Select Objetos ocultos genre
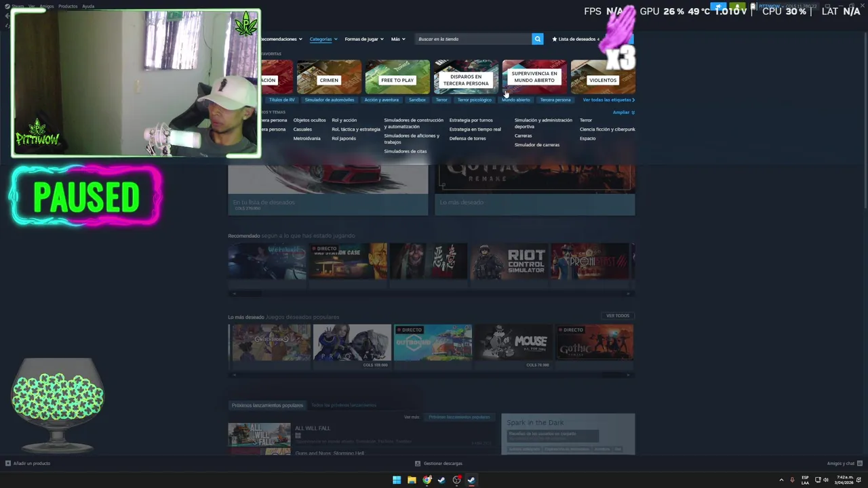868x488 pixels. coord(309,120)
